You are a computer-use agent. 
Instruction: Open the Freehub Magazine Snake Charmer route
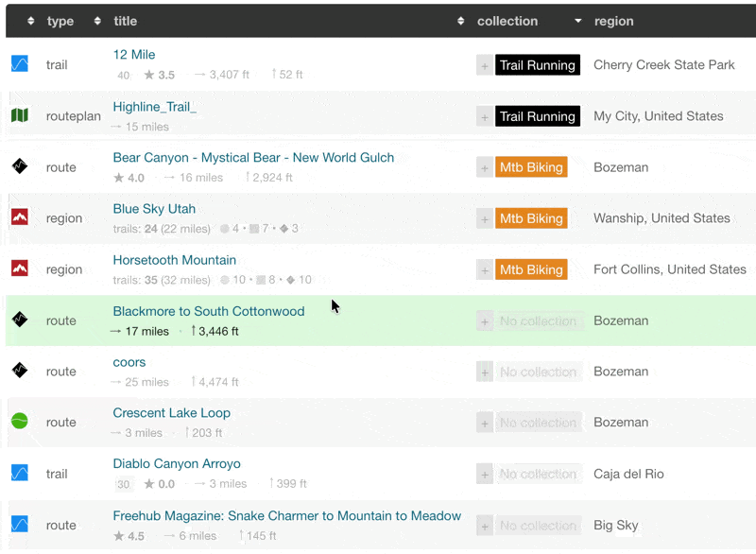[x=286, y=515]
